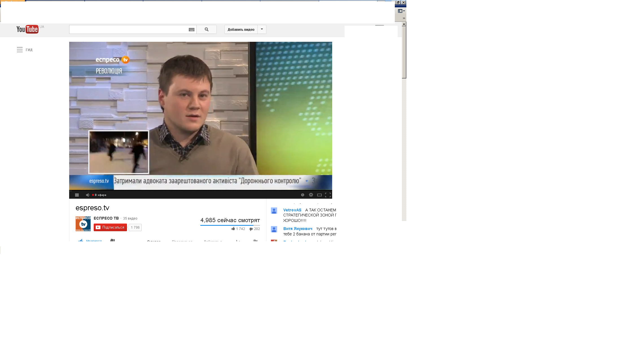Screen dimensions: 644x337
Task: Open the ЕСПРЕСО ТВ channel link
Action: [106, 218]
